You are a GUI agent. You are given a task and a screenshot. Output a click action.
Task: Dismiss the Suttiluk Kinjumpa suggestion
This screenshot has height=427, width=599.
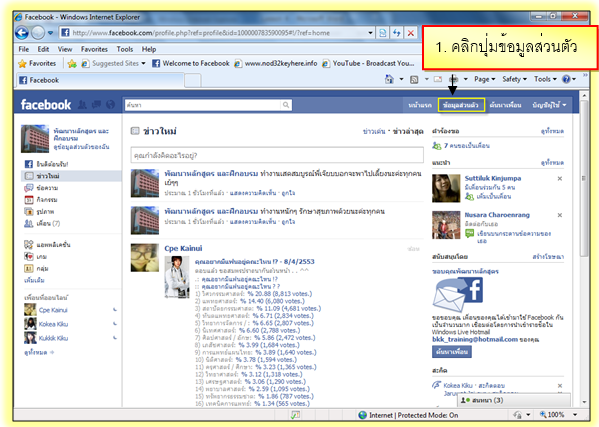pos(560,178)
